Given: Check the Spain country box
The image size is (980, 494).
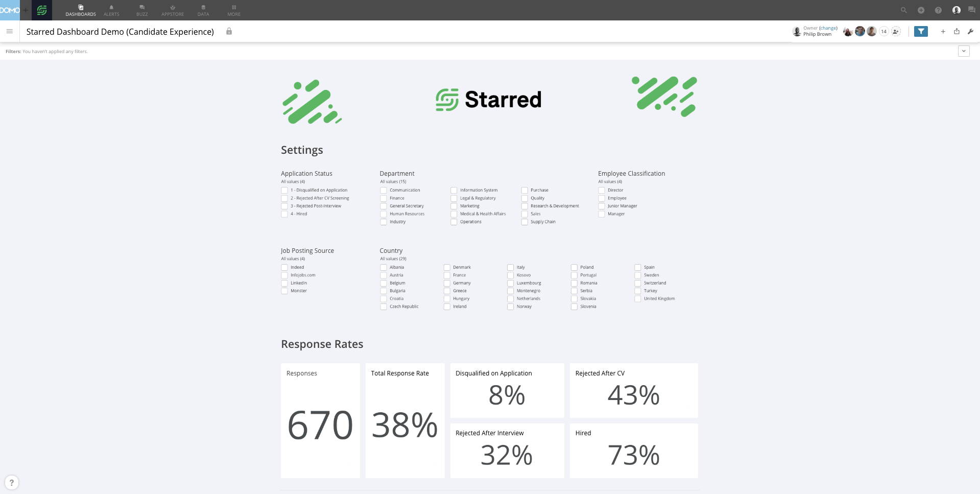Looking at the screenshot, I should click(638, 268).
